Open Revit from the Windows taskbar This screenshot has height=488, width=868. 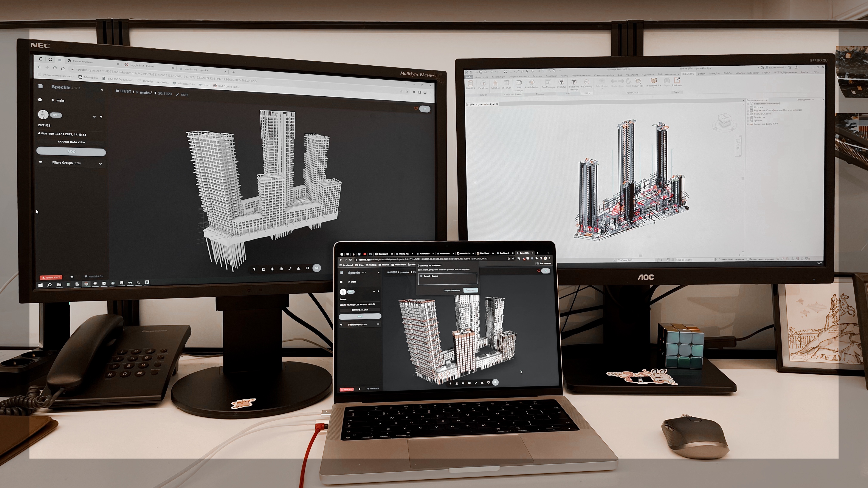pos(147,282)
